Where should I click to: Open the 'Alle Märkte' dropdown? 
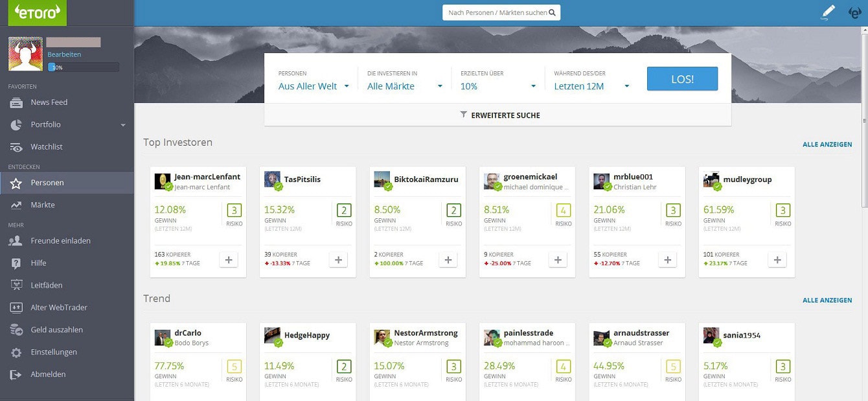point(405,86)
